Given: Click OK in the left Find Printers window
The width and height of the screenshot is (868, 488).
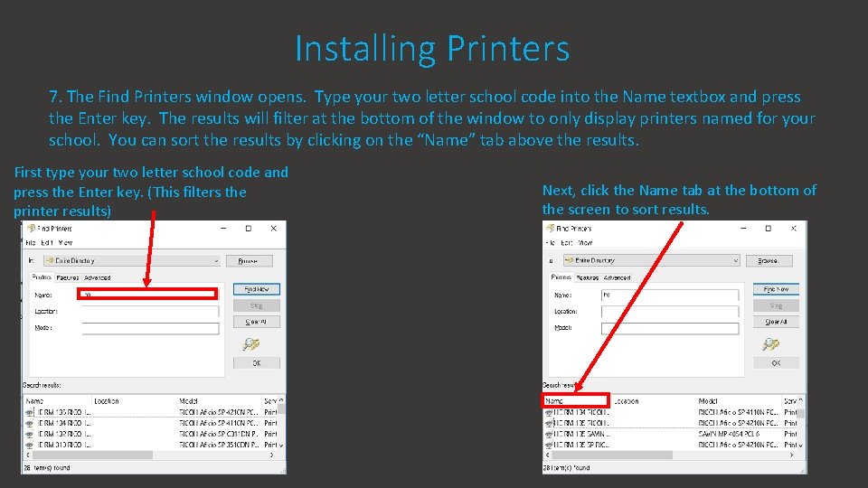Looking at the screenshot, I should (256, 363).
